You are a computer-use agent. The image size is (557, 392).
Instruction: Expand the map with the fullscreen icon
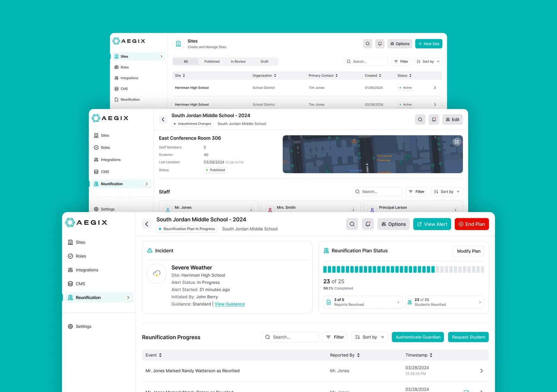click(457, 142)
